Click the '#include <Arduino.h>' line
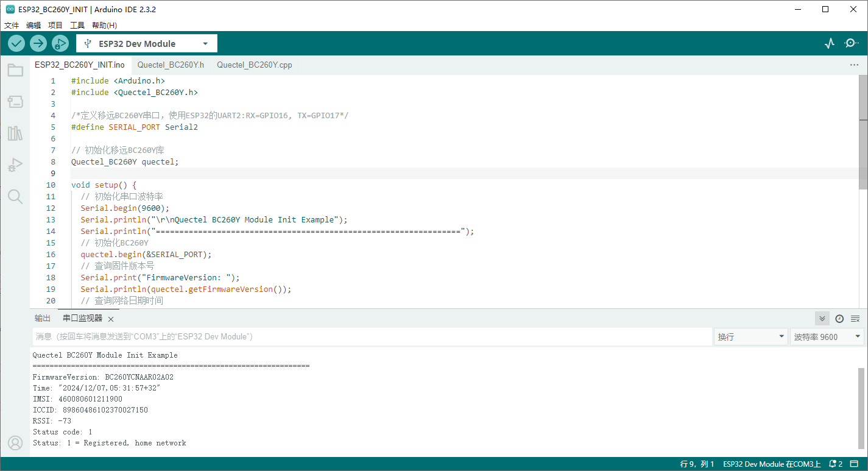The height and width of the screenshot is (471, 868). coord(118,81)
